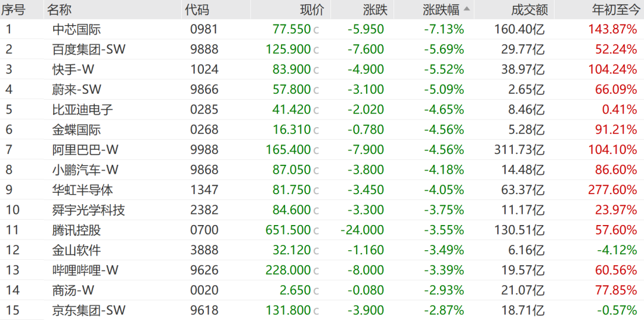The image size is (644, 320).
Task: Sort the table by 序号 column header
Action: (13, 9)
